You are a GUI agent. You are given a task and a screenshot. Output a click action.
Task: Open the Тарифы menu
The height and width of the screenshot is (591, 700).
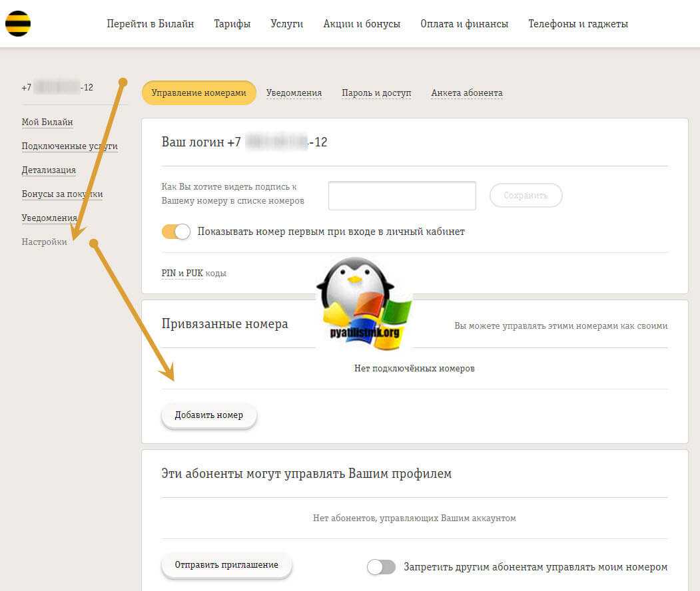point(232,24)
